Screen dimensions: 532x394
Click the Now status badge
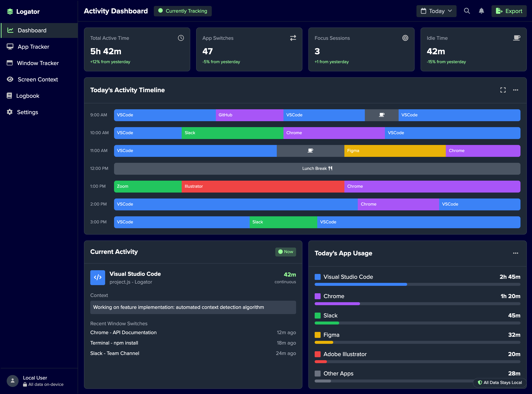pos(286,252)
